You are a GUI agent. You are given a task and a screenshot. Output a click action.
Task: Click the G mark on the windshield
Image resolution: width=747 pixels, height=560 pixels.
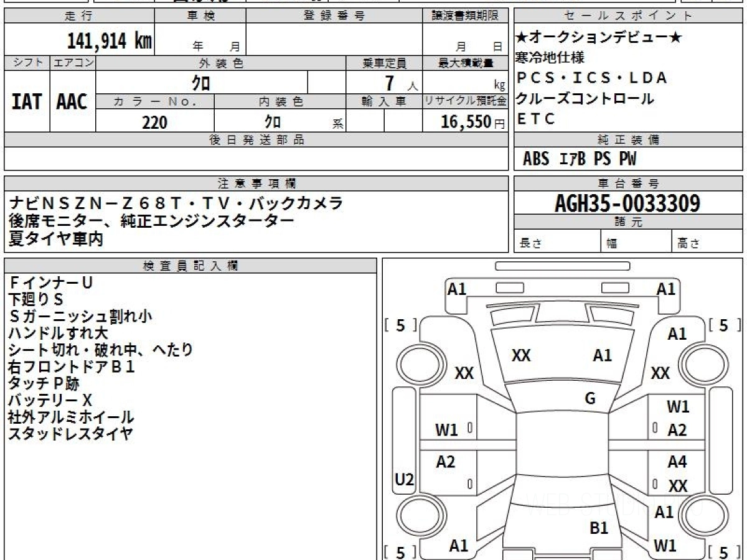coord(590,399)
